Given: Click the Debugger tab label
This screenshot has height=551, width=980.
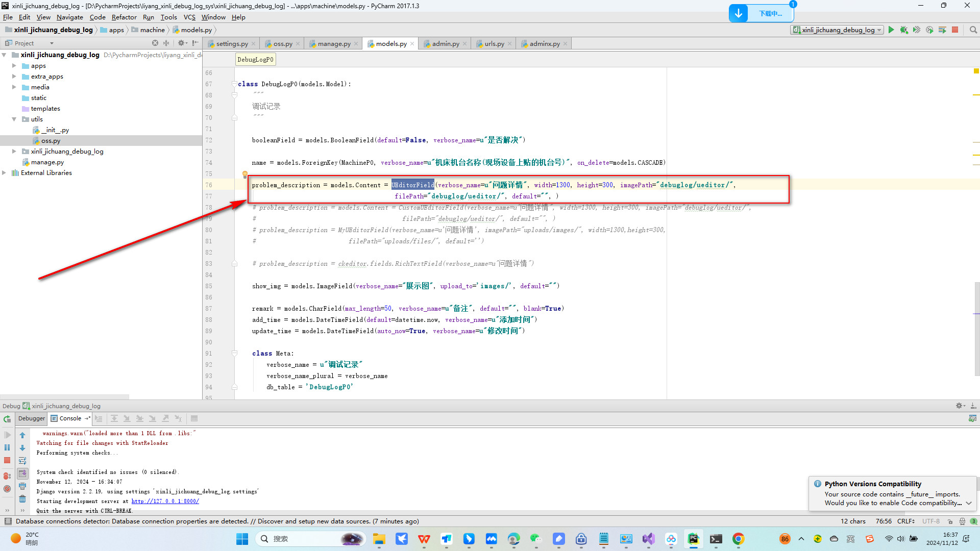Looking at the screenshot, I should click(x=31, y=418).
